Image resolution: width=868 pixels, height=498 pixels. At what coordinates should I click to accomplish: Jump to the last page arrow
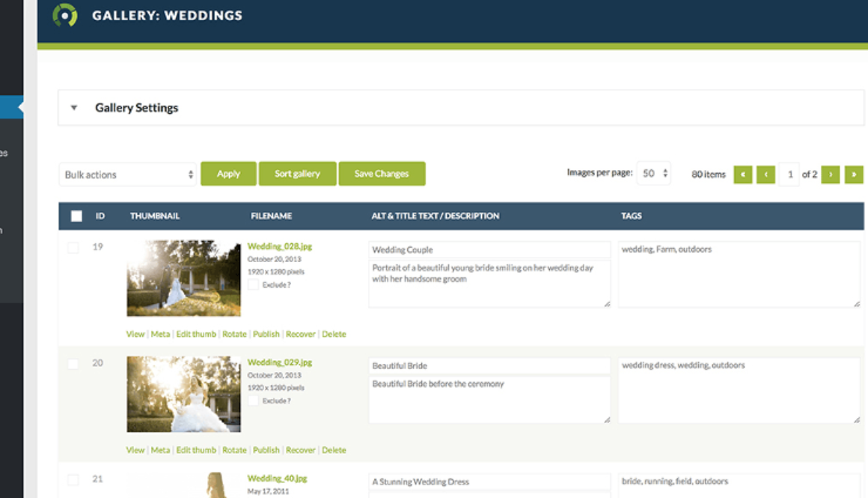click(x=854, y=174)
